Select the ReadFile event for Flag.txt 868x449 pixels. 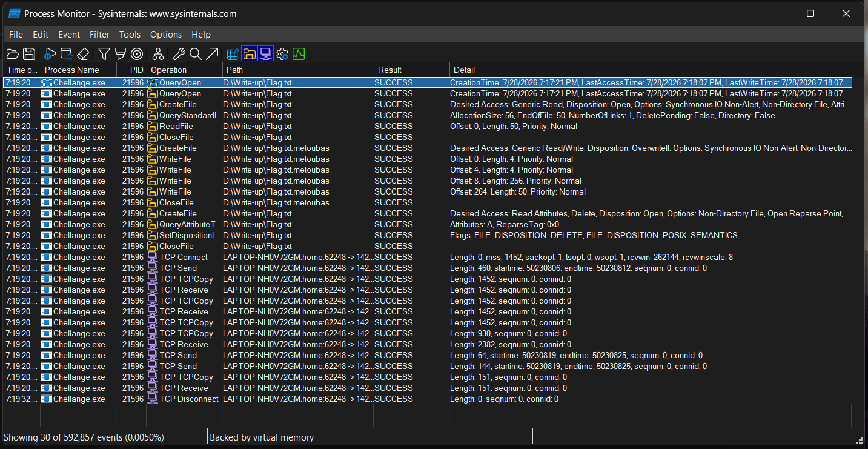(428, 126)
